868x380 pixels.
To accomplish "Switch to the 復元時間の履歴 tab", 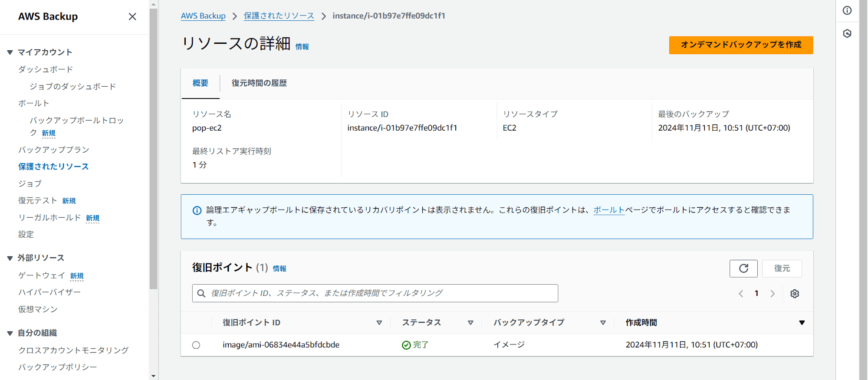I will pos(259,83).
